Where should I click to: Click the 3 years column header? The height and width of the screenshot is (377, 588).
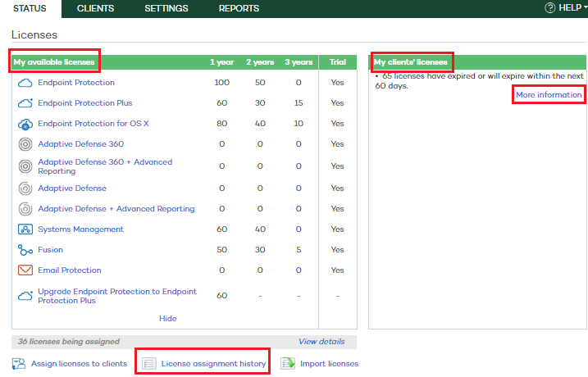(299, 62)
